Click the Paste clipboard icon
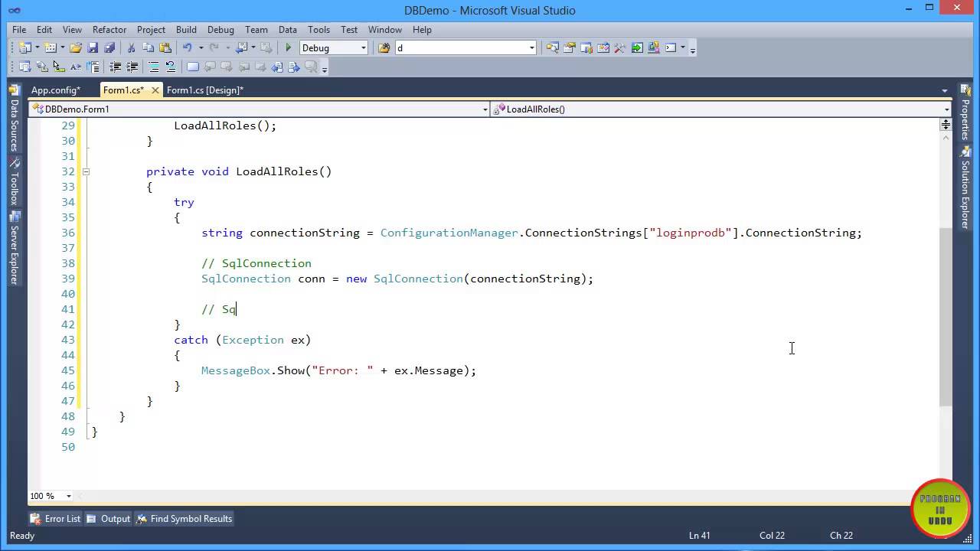This screenshot has height=551, width=980. point(165,47)
